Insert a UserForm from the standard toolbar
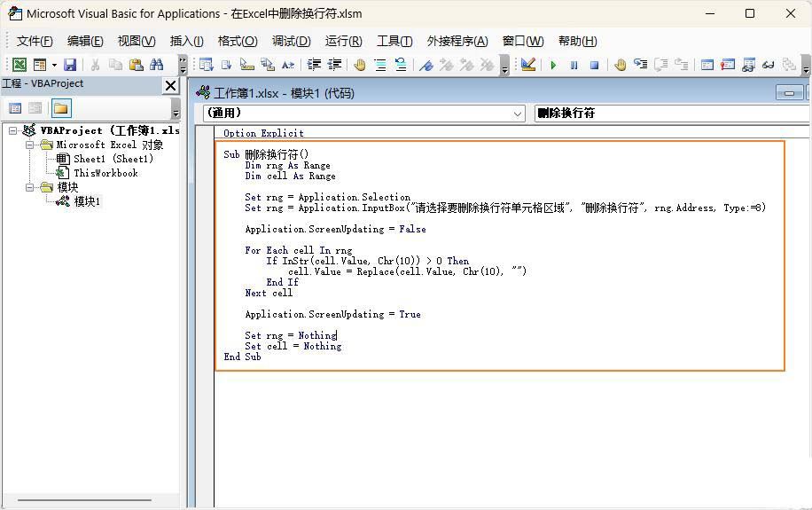The height and width of the screenshot is (510, 812). (x=39, y=64)
